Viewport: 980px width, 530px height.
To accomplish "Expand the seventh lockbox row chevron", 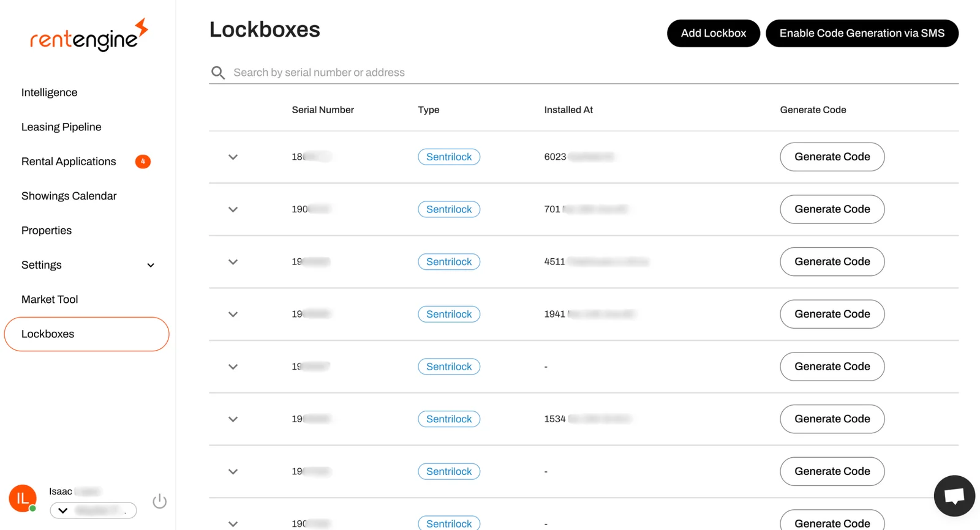I will [233, 472].
